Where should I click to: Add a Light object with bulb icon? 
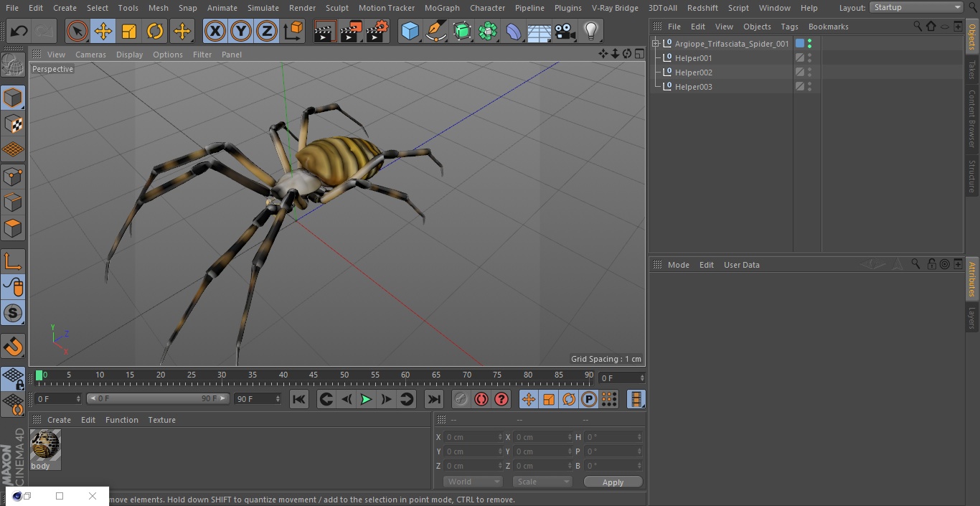point(590,31)
